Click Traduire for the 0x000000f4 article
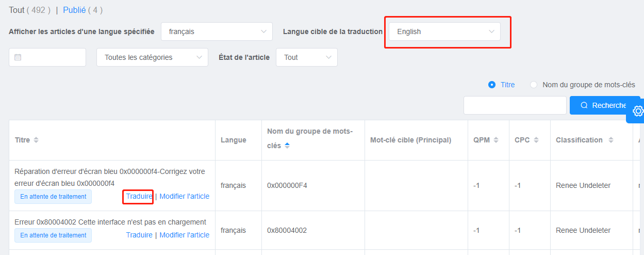 click(x=139, y=196)
